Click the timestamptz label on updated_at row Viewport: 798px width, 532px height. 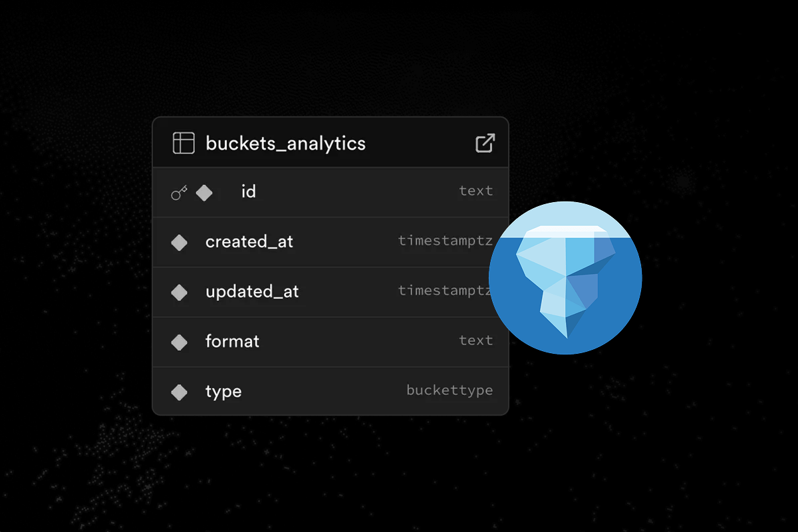point(445,291)
